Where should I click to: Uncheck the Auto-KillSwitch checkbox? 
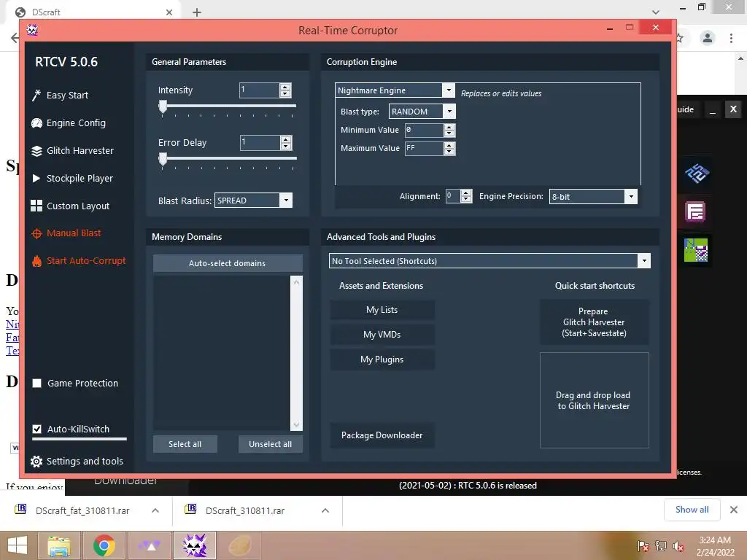point(36,429)
